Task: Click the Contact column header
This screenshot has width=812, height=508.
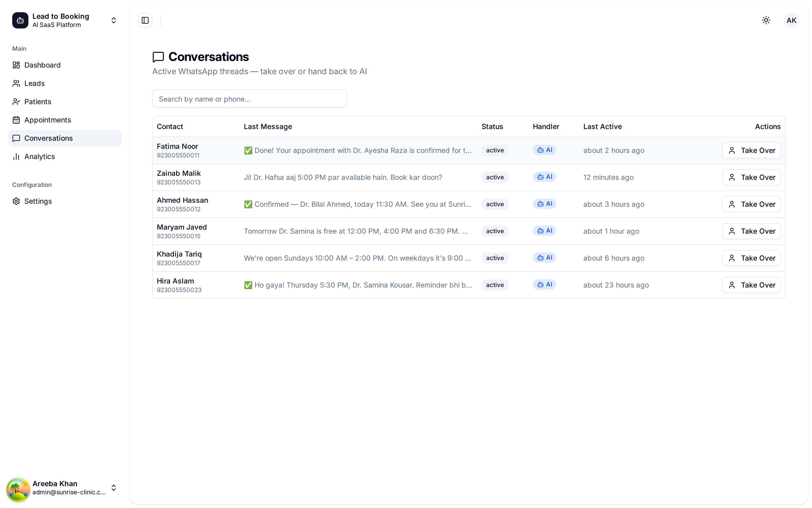Action: click(170, 126)
